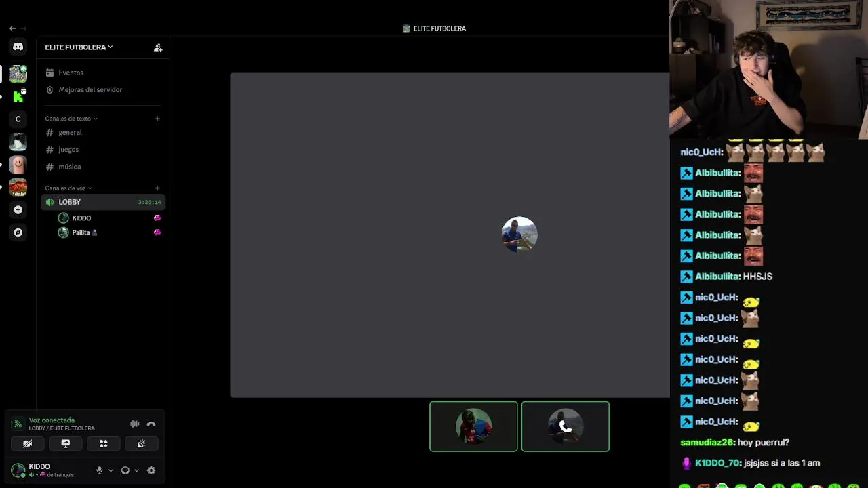Open the green K server icon
The height and width of the screenshot is (488, 868).
18,96
